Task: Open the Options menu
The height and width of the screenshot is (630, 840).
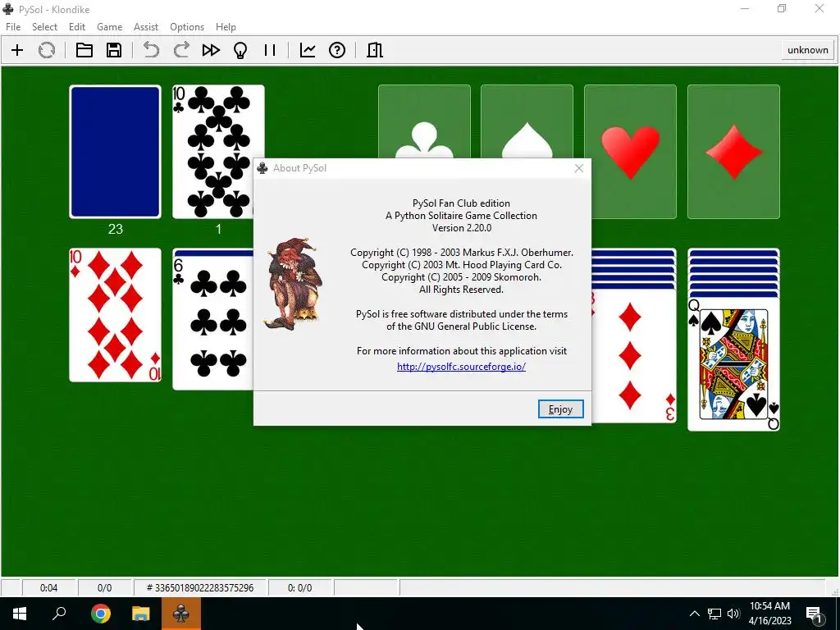Action: pos(187,27)
